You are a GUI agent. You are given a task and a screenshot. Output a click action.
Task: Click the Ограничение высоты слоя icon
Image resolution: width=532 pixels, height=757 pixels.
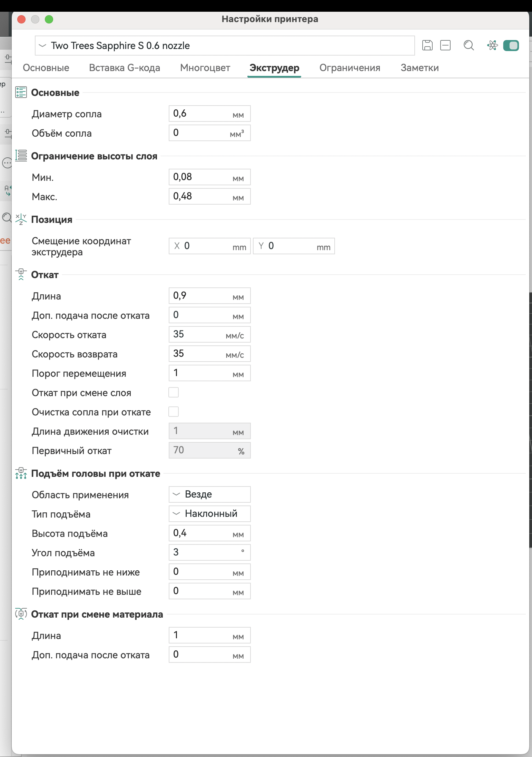tap(21, 156)
